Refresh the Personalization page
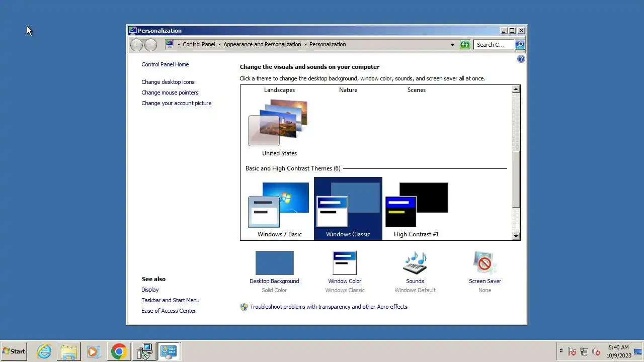 465,45
